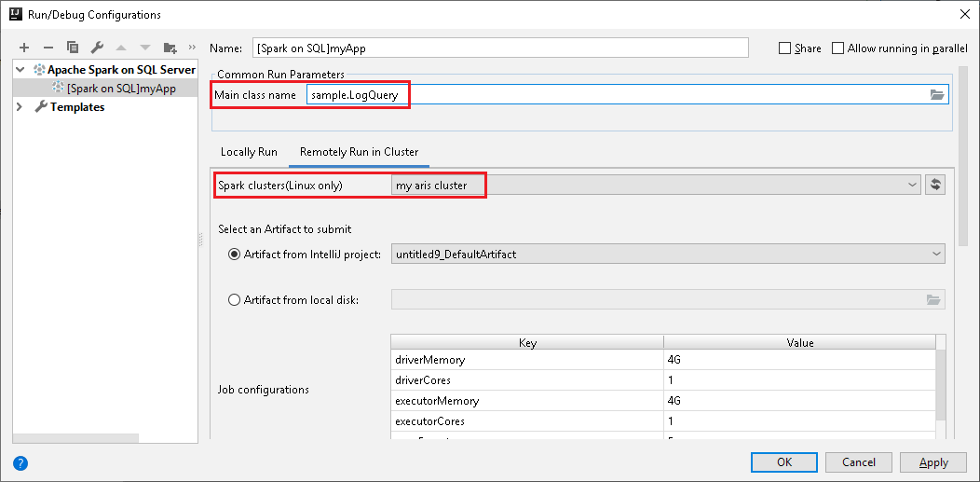Click the job configurations table scrollbar

click(x=941, y=384)
